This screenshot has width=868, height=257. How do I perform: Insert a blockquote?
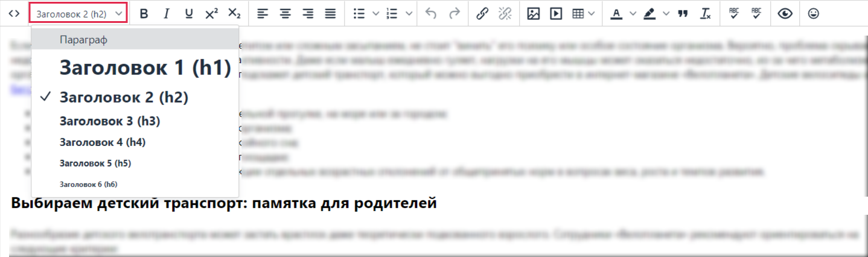683,13
